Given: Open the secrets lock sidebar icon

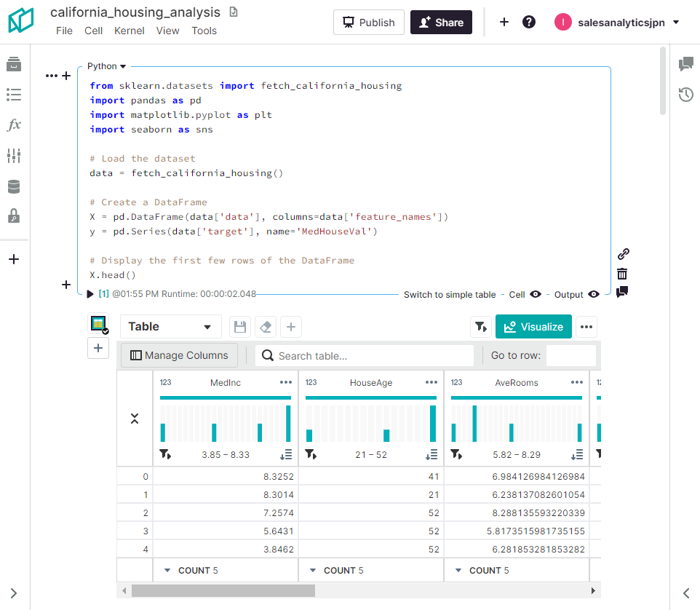Looking at the screenshot, I should (14, 216).
